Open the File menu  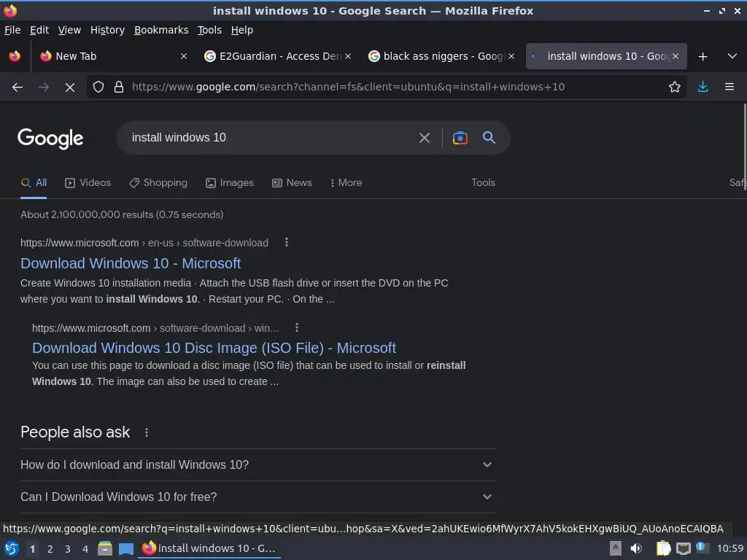(12, 30)
